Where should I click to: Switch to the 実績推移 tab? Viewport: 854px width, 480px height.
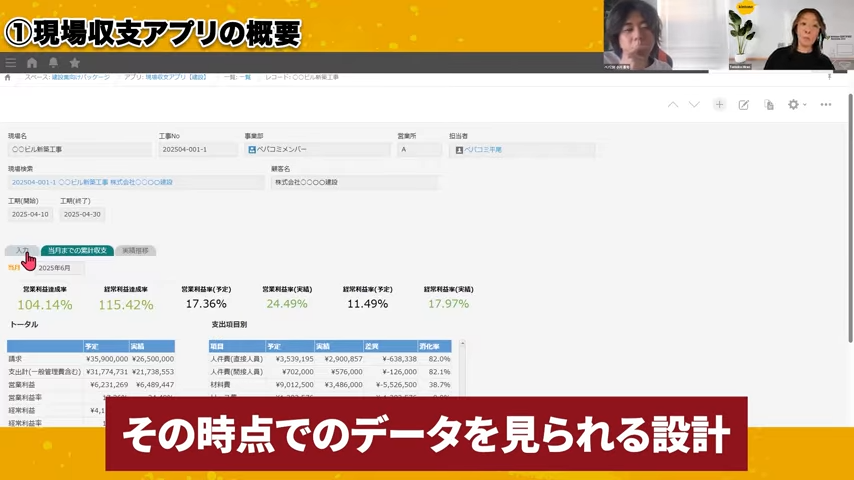click(135, 251)
